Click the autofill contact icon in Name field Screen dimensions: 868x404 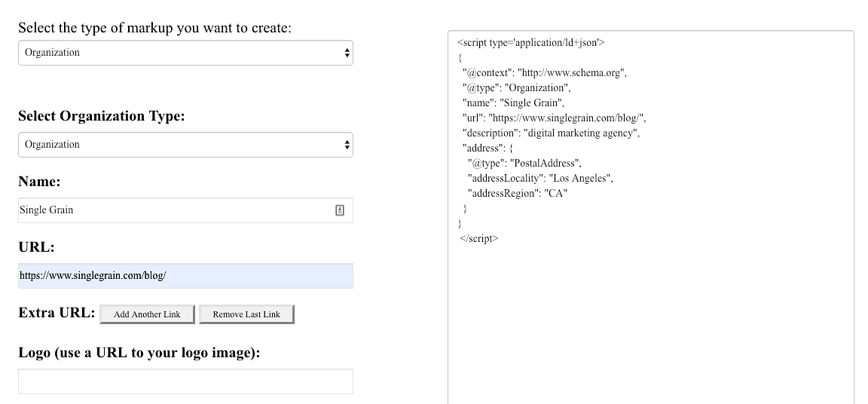(x=340, y=210)
